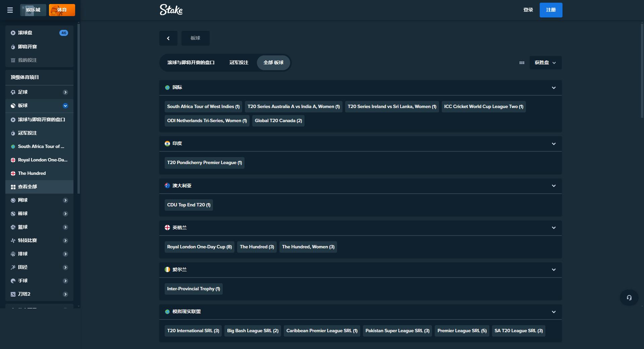Click the 田径 athletics icon

[13, 267]
